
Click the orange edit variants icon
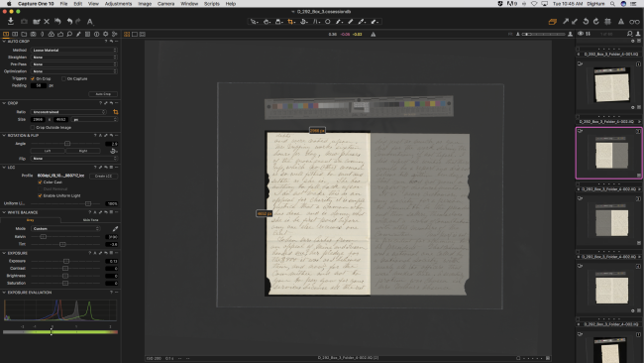coord(553,22)
